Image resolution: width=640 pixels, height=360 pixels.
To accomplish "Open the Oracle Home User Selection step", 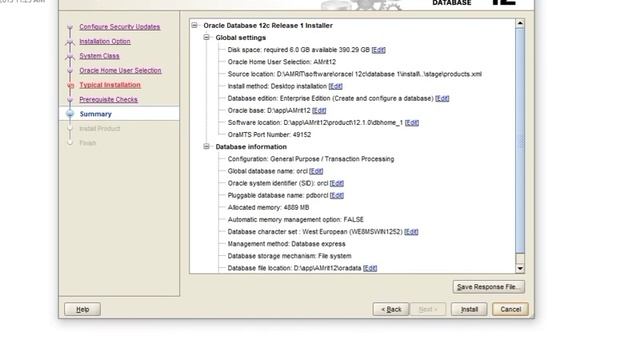I will [120, 71].
